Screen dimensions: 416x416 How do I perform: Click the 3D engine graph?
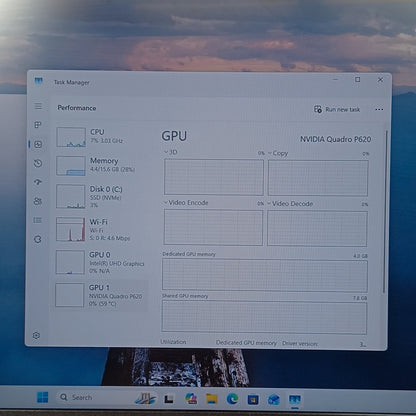coord(214,177)
